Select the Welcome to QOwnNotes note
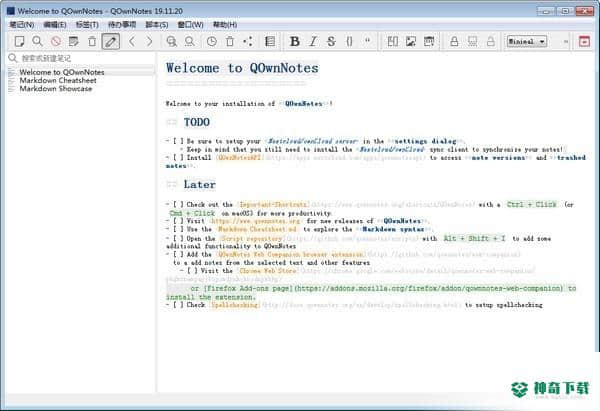600x411 pixels. pos(81,72)
